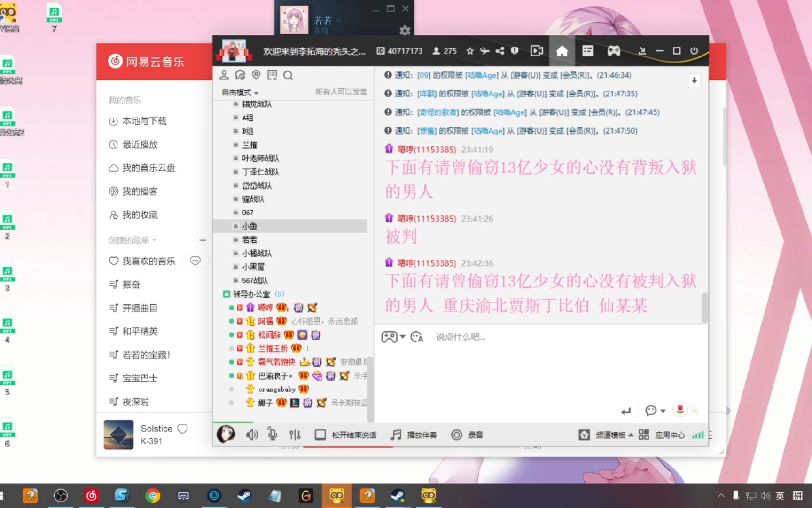
Task: Send a flower with the rose icon
Action: (x=680, y=410)
